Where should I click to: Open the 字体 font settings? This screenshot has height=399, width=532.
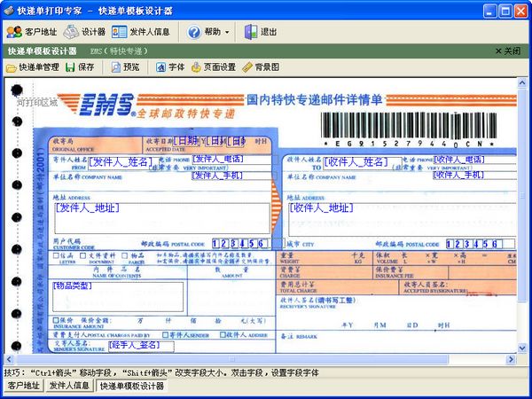[x=170, y=67]
